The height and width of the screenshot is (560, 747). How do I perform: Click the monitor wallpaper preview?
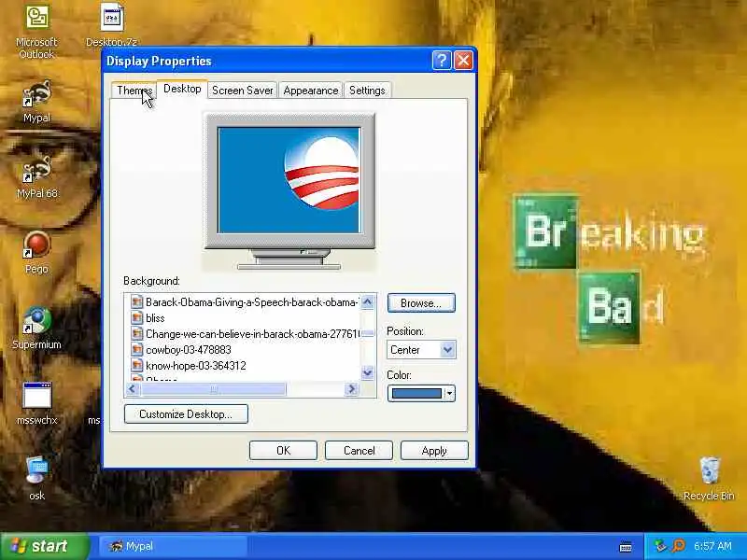(289, 180)
